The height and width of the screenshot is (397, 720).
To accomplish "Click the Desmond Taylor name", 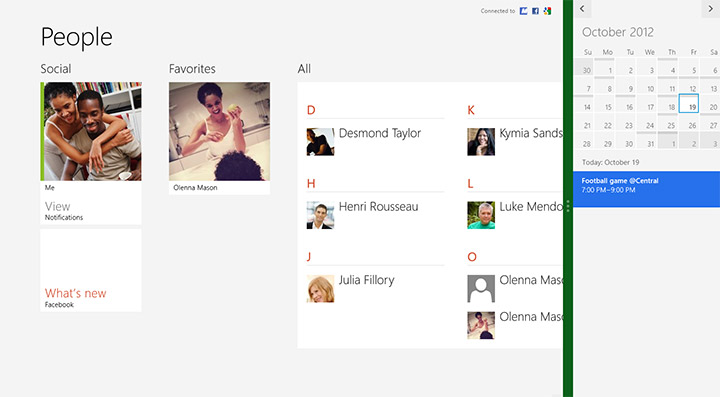I will 380,134.
